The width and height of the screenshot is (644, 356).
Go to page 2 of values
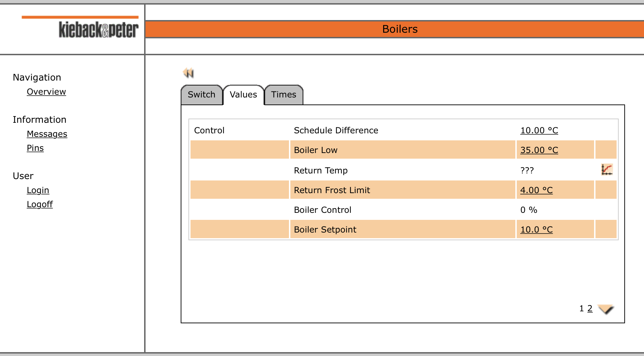click(590, 309)
